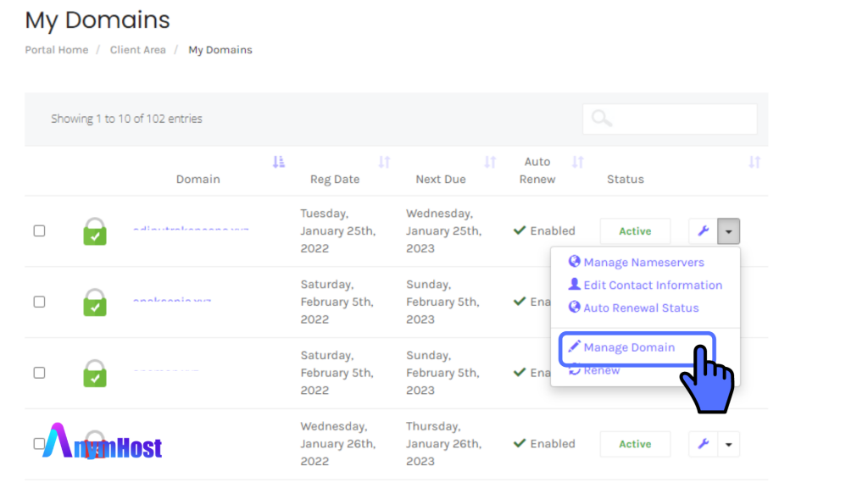Open Auto Renewal Status from the menu
The height and width of the screenshot is (488, 868).
pos(640,308)
